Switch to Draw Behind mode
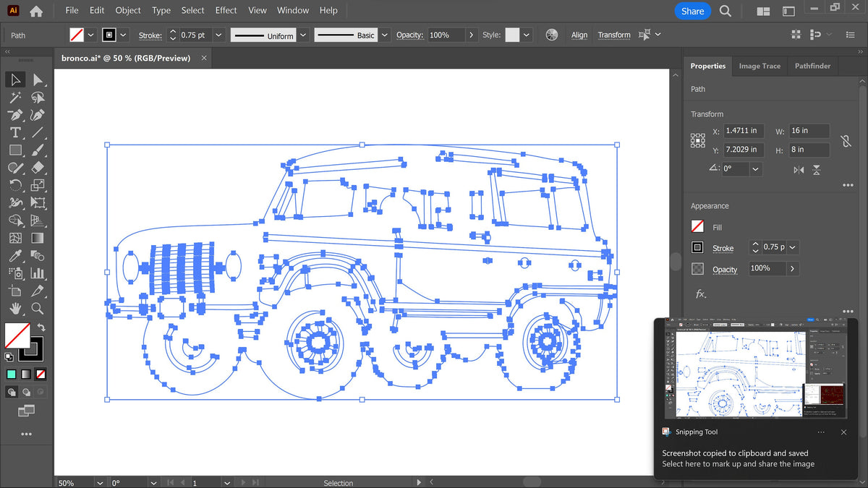 pyautogui.click(x=26, y=392)
